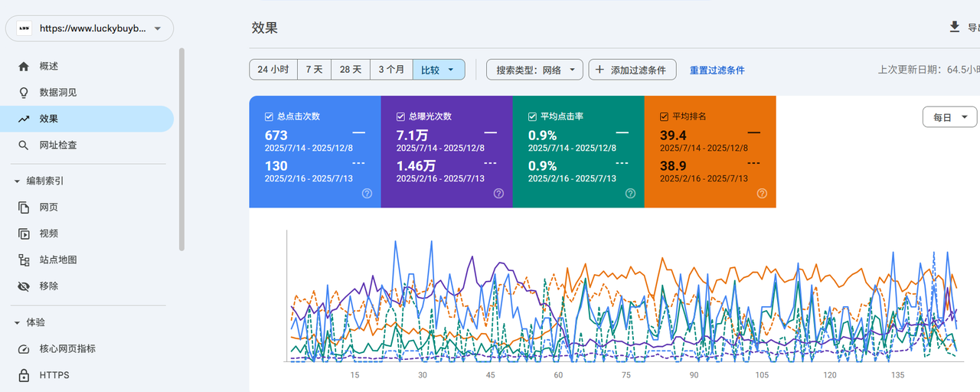980x392 pixels.
Task: Click the 移除 crossed-eye icon
Action: pyautogui.click(x=24, y=286)
